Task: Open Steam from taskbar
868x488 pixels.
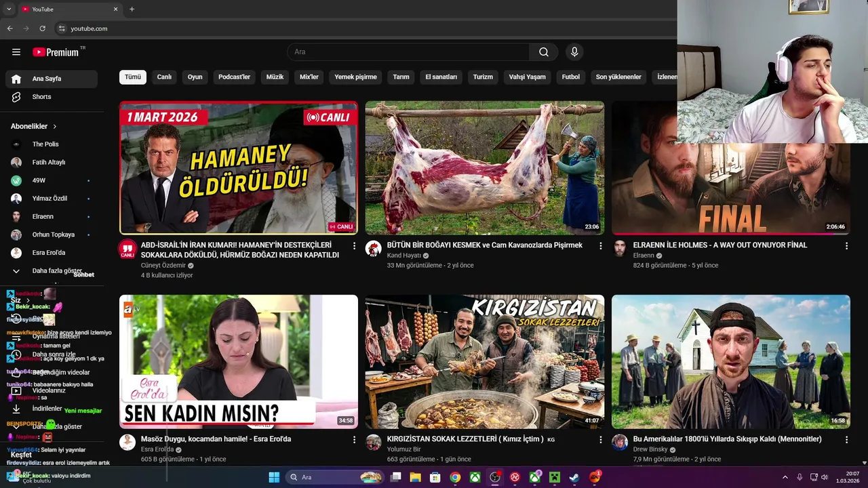Action: tap(574, 477)
